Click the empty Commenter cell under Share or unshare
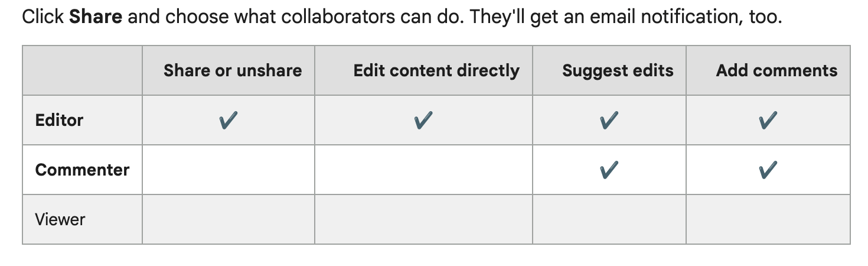The height and width of the screenshot is (266, 868). [228, 170]
